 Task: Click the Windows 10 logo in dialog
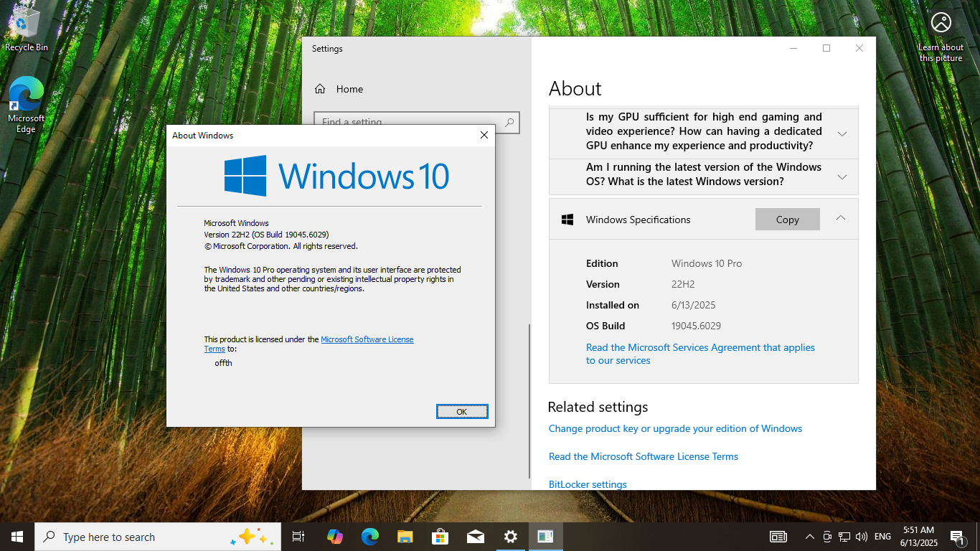(x=336, y=176)
